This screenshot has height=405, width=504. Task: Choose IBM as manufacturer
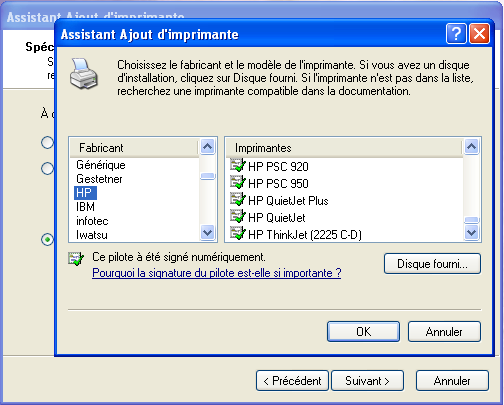pos(85,207)
